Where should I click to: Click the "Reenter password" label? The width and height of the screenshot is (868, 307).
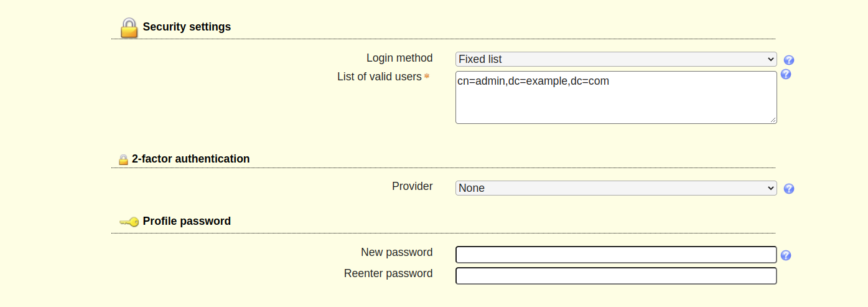[x=388, y=273]
